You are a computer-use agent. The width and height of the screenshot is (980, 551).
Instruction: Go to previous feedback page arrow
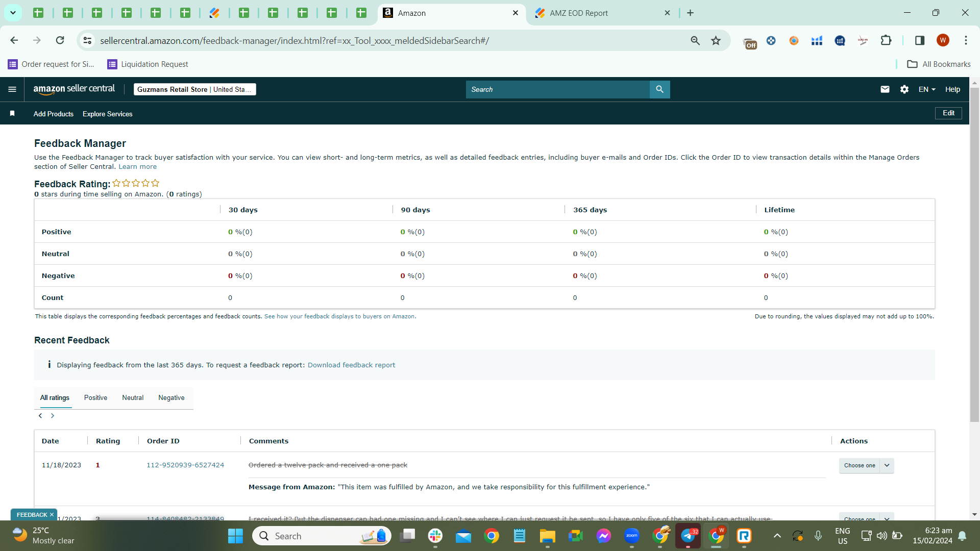[40, 416]
